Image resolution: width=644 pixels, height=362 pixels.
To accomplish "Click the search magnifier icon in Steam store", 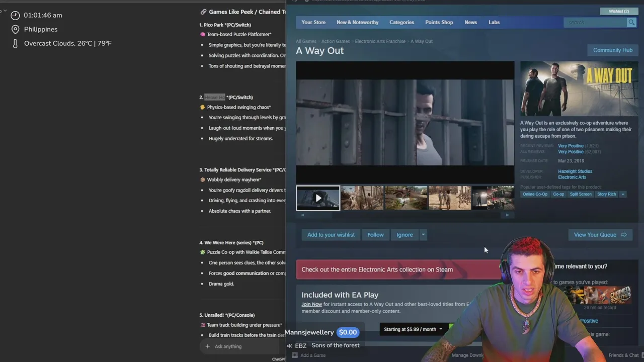I will click(631, 22).
